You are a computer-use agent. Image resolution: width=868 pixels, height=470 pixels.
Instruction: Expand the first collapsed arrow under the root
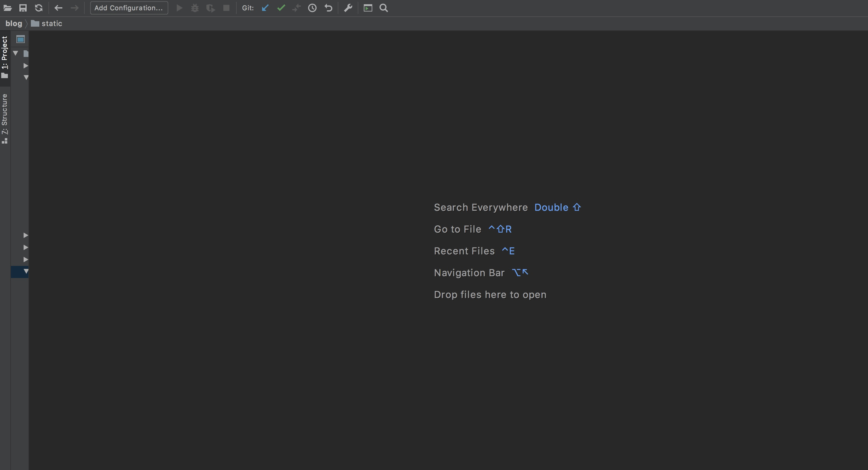tap(26, 66)
